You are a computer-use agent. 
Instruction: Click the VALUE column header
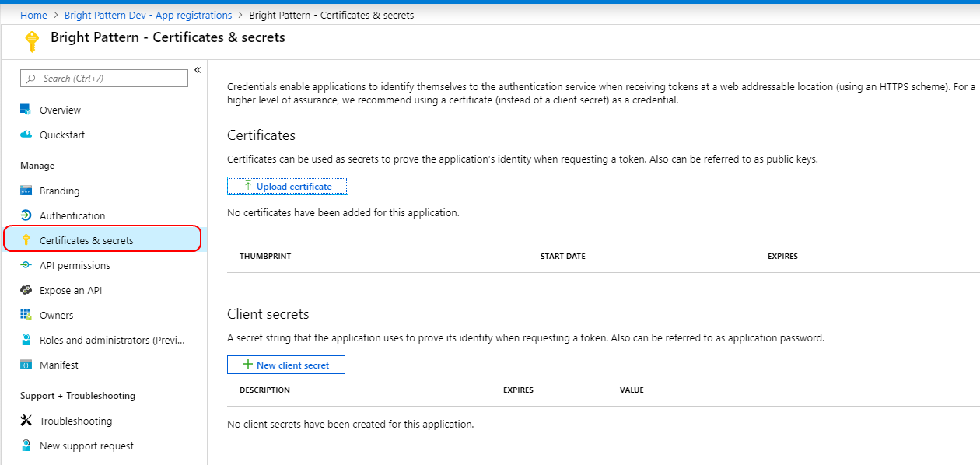tap(632, 390)
